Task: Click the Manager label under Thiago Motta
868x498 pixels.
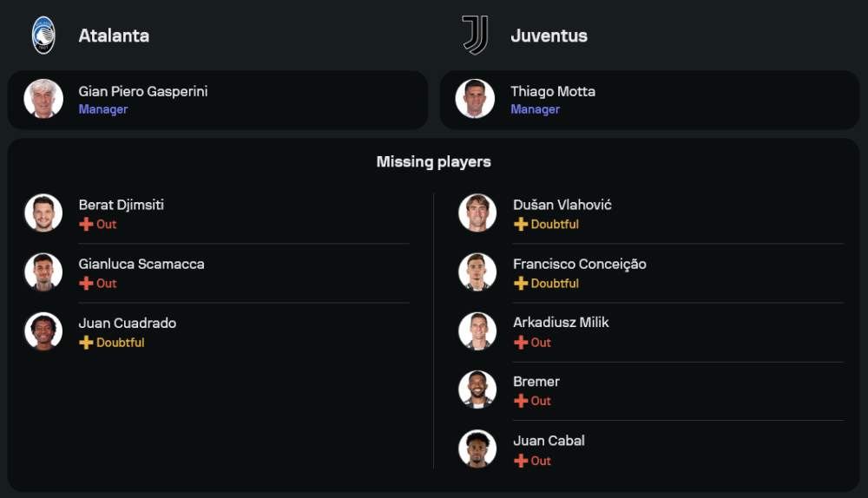Action: (x=535, y=109)
